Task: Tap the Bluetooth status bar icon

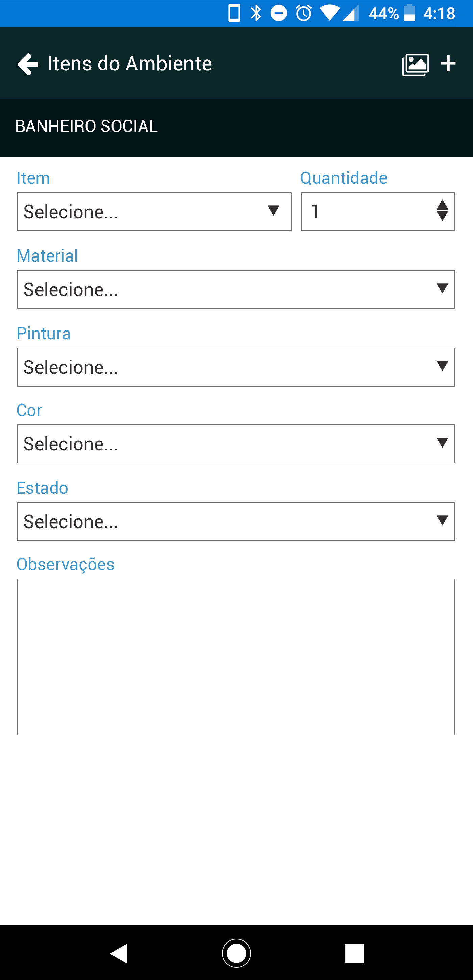Action: click(x=256, y=13)
